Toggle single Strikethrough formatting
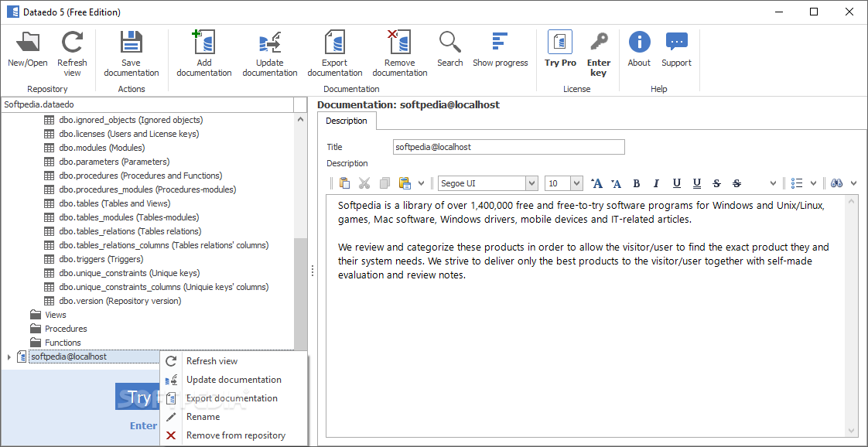868x447 pixels. 717,183
